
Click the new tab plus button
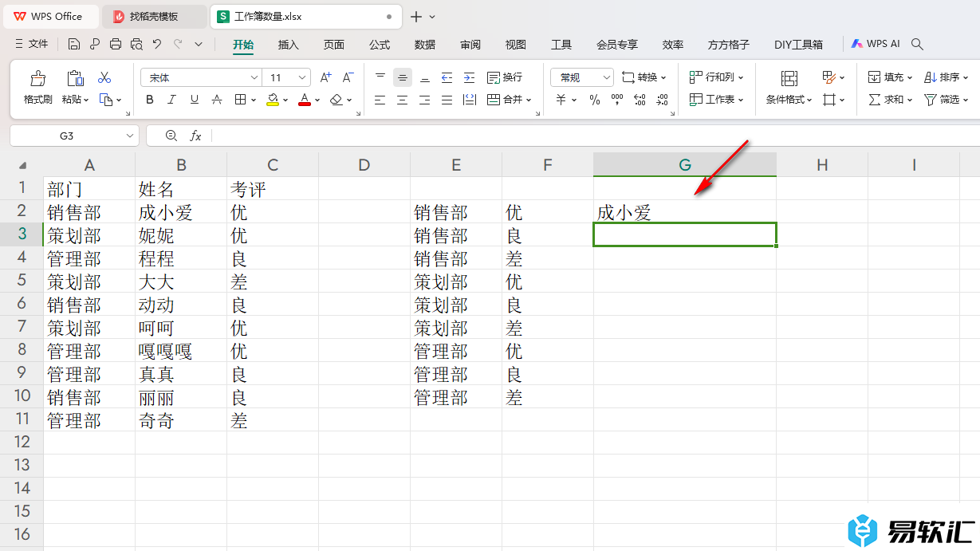click(x=415, y=16)
